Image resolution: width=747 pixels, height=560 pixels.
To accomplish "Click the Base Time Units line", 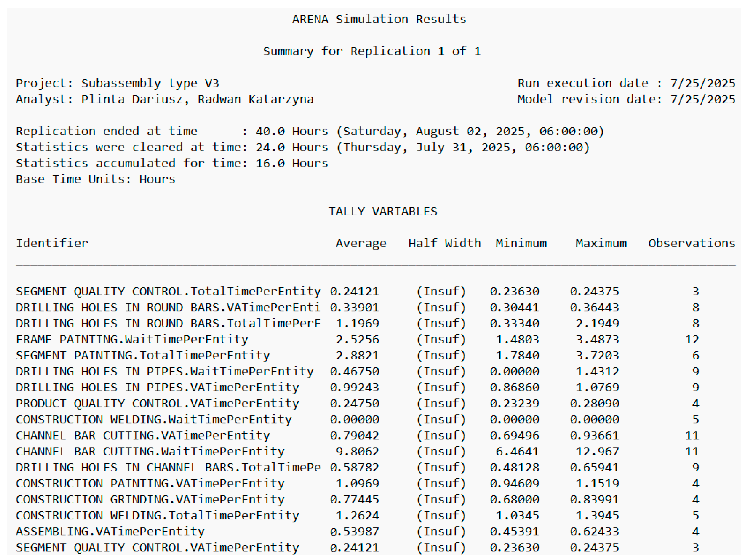I will coord(96,179).
